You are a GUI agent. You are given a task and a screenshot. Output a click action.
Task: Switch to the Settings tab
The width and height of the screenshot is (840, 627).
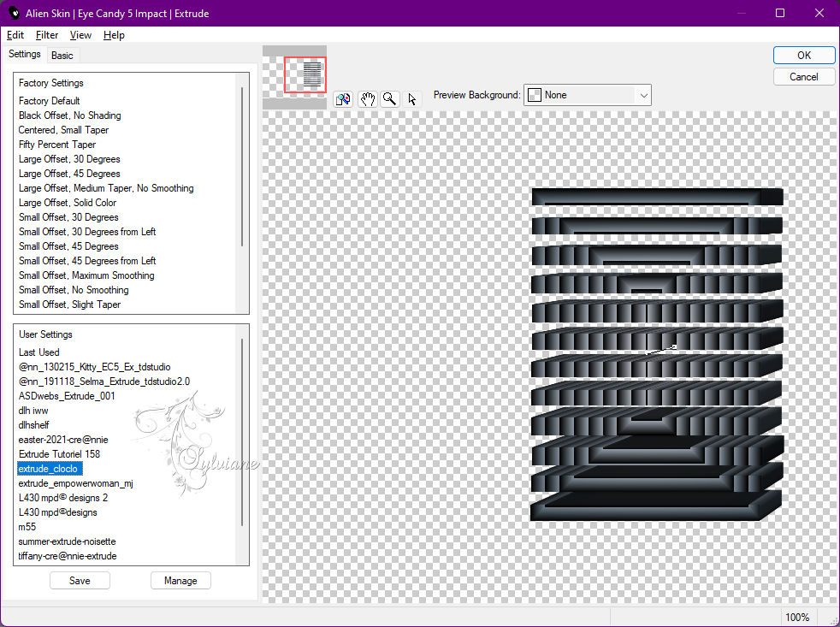(24, 54)
